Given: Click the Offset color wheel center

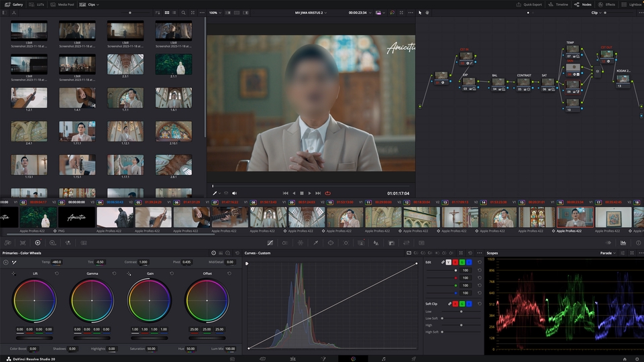Looking at the screenshot, I should 207,300.
